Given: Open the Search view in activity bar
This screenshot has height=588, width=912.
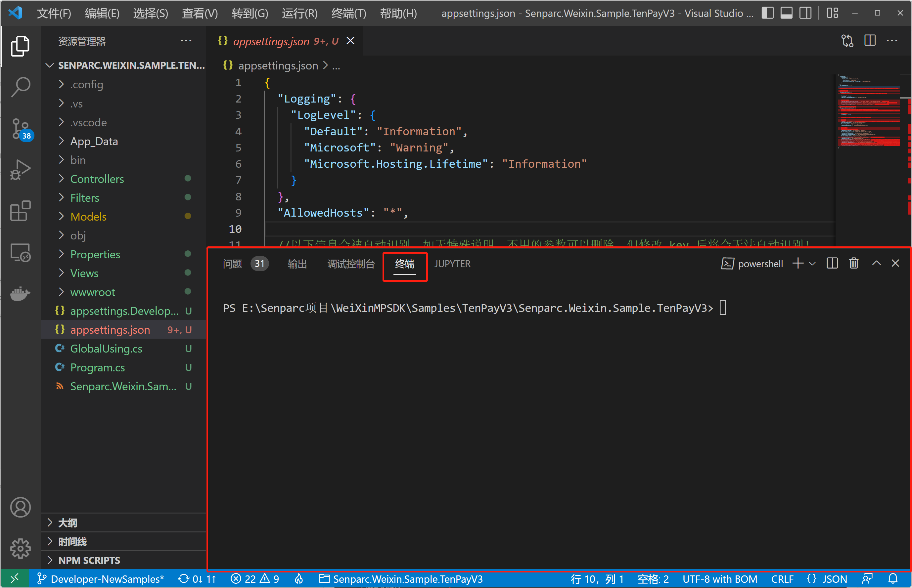Looking at the screenshot, I should (x=20, y=87).
